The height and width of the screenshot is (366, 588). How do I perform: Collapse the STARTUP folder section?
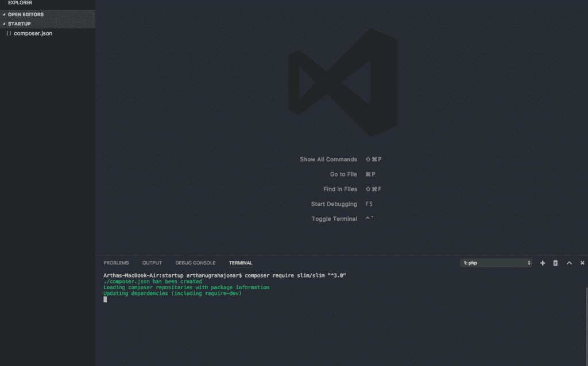click(19, 24)
